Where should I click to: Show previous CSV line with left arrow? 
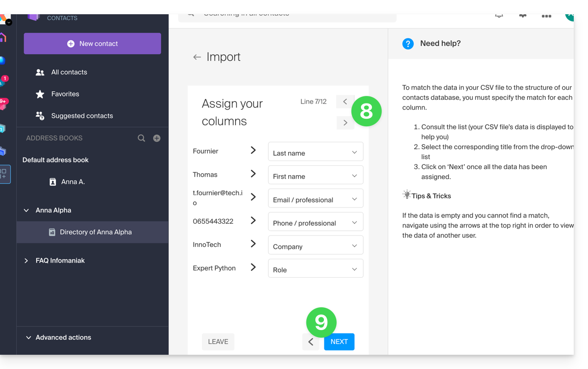345,102
